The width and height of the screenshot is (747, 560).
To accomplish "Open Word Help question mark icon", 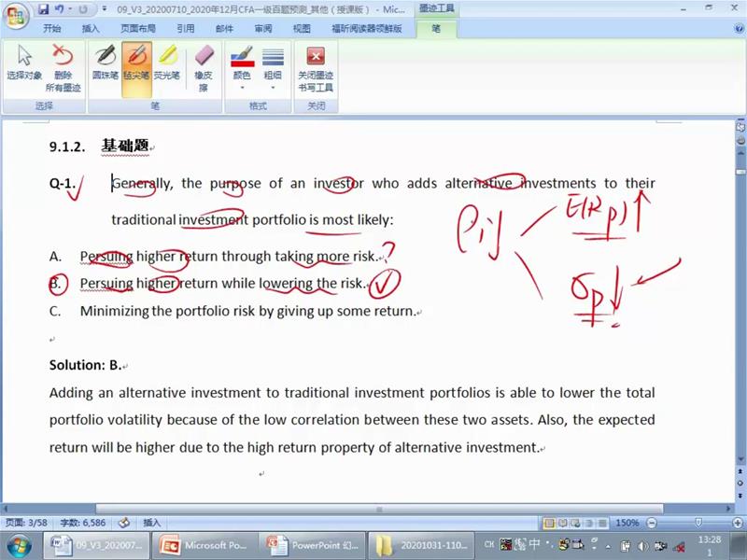I will click(740, 29).
